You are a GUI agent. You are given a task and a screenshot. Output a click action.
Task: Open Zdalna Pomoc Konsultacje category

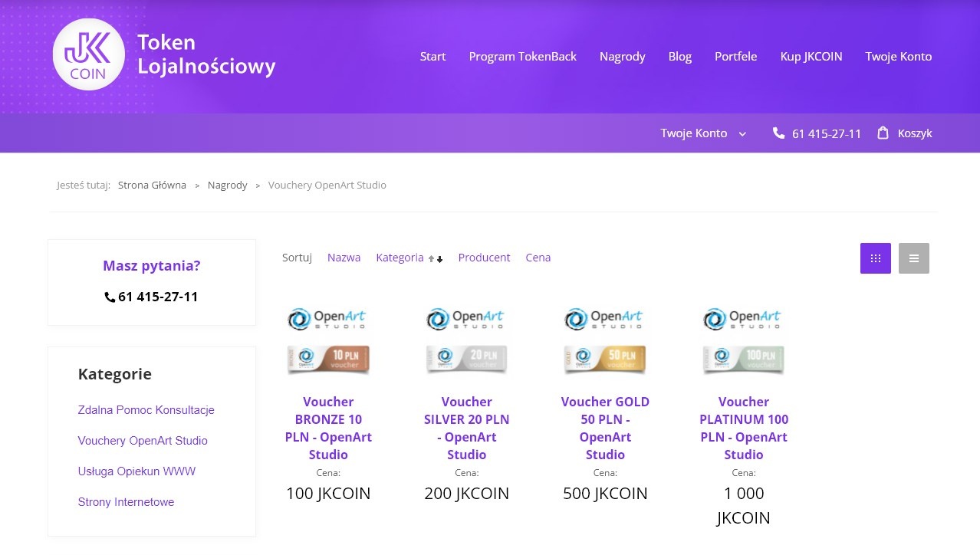click(x=146, y=410)
